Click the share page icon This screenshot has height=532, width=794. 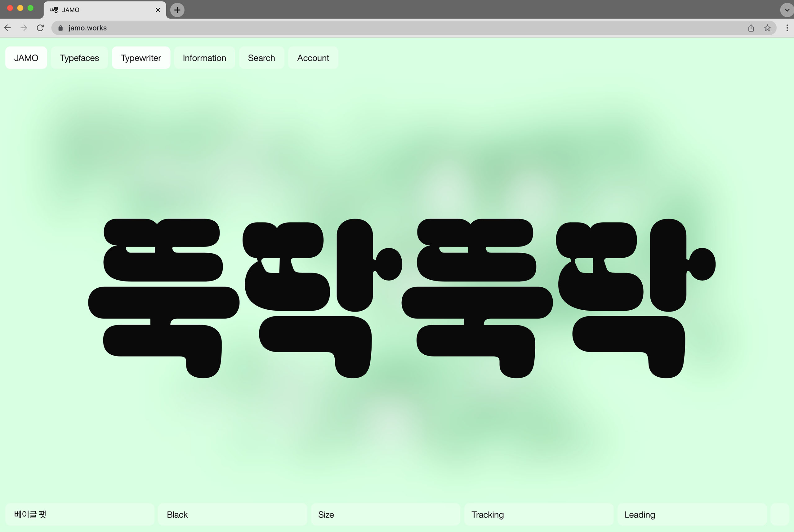(751, 28)
